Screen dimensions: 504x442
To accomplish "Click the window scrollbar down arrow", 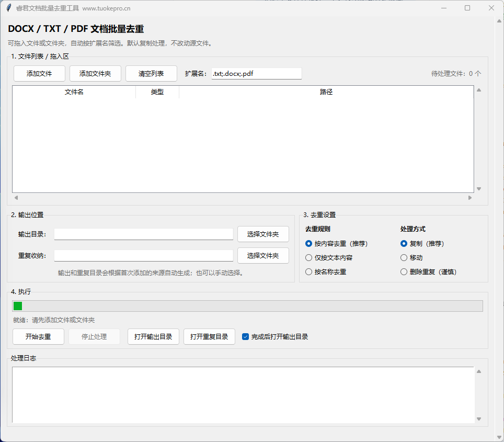I will (x=499, y=437).
